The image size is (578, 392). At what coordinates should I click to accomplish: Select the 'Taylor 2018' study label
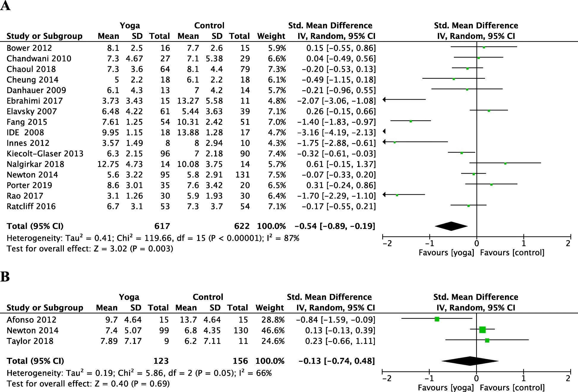click(x=30, y=341)
